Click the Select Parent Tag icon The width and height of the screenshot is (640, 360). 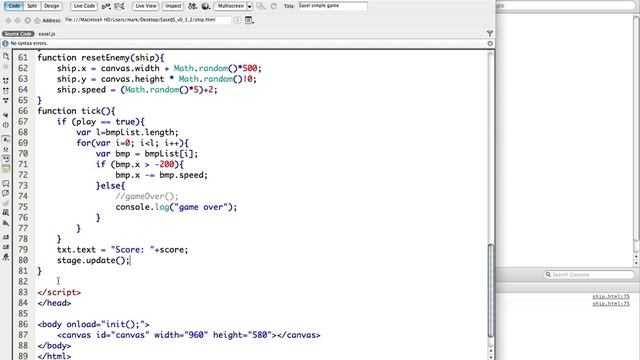click(6, 115)
